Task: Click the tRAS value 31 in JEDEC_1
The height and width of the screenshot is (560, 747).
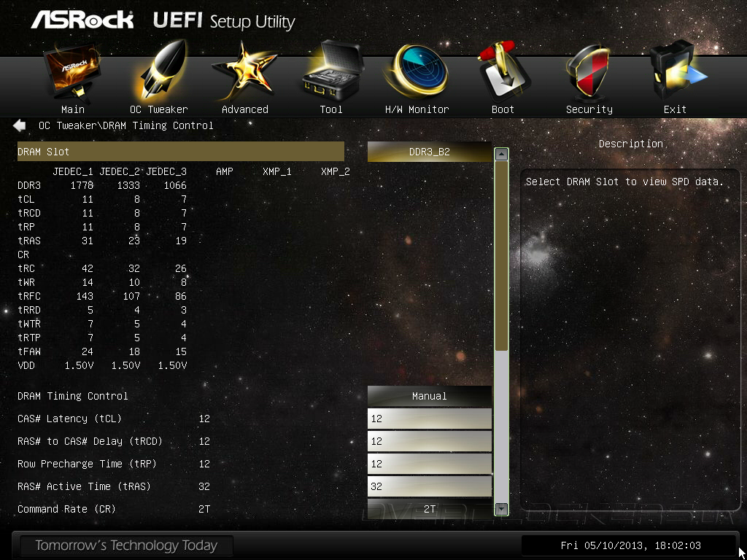Action: pyautogui.click(x=88, y=241)
